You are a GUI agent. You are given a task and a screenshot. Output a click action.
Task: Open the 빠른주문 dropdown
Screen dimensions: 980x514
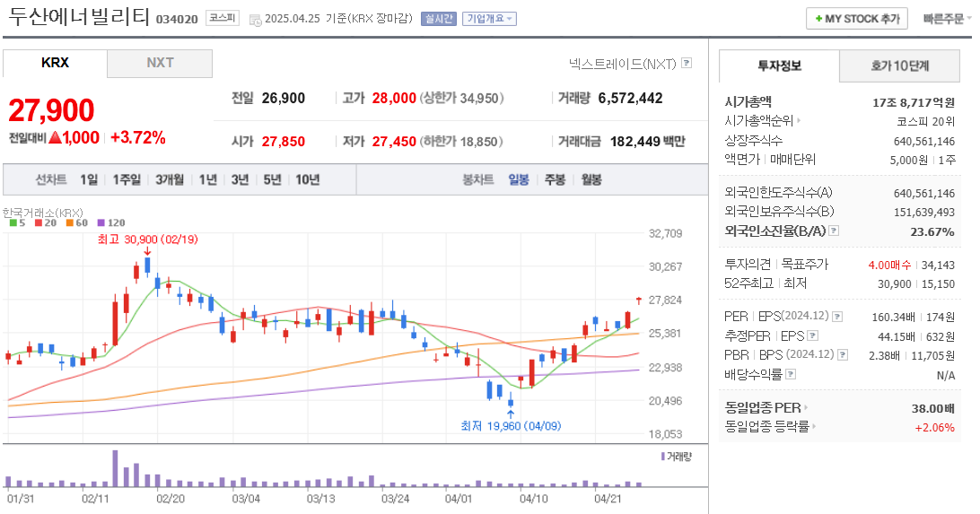pyautogui.click(x=947, y=19)
